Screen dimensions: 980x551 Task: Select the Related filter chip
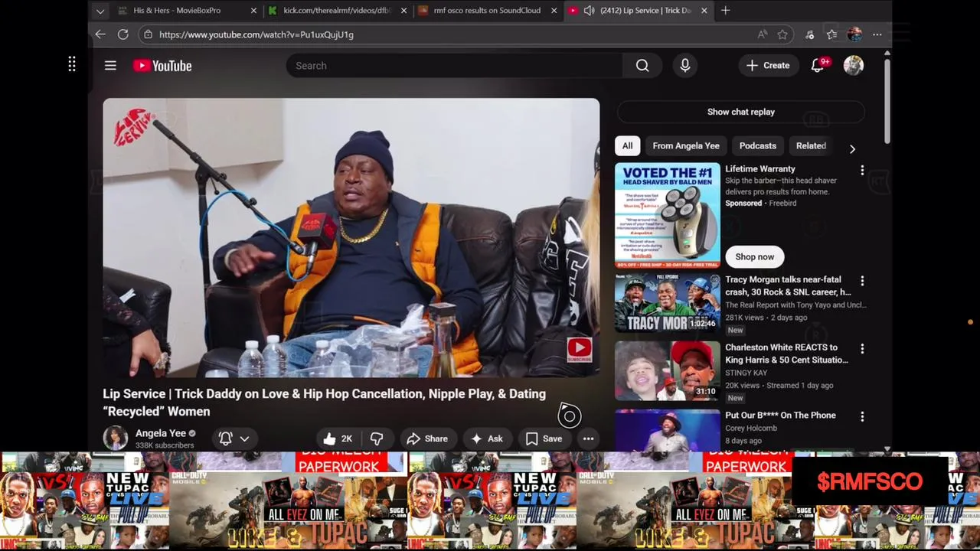click(811, 145)
